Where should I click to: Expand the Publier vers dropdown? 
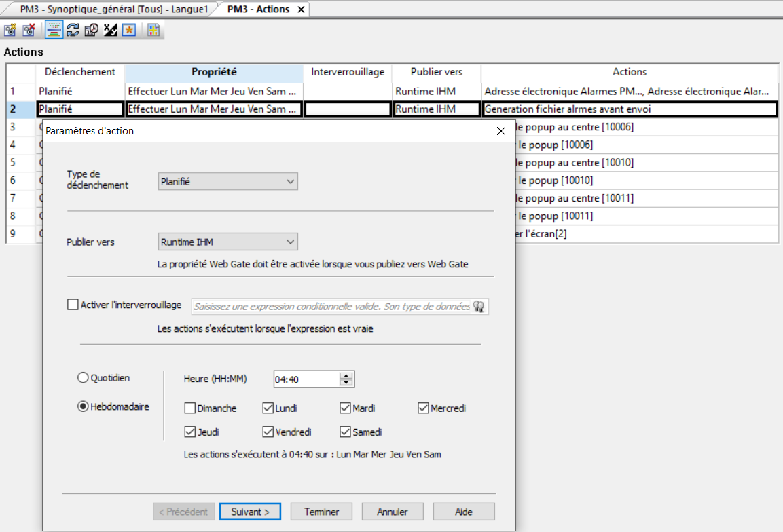227,242
